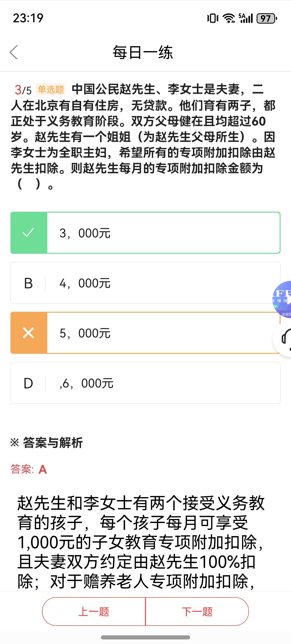Tap the 单选题 question type tag
The width and height of the screenshot is (291, 644).
click(x=51, y=89)
